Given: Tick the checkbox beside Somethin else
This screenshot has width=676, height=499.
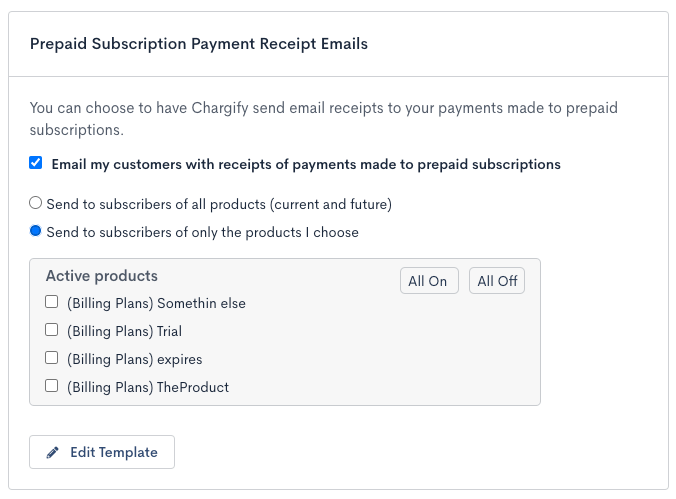Looking at the screenshot, I should click(x=52, y=302).
